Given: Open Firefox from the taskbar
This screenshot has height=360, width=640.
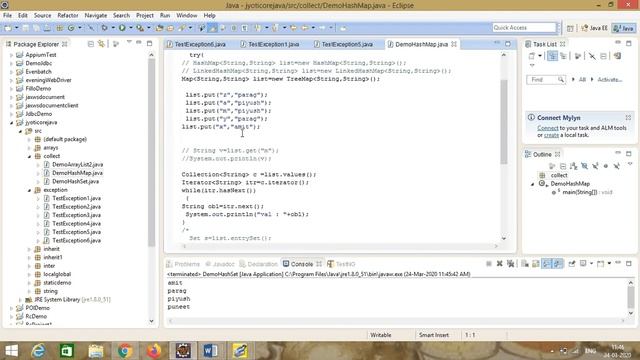Looking at the screenshot, I should (154, 351).
